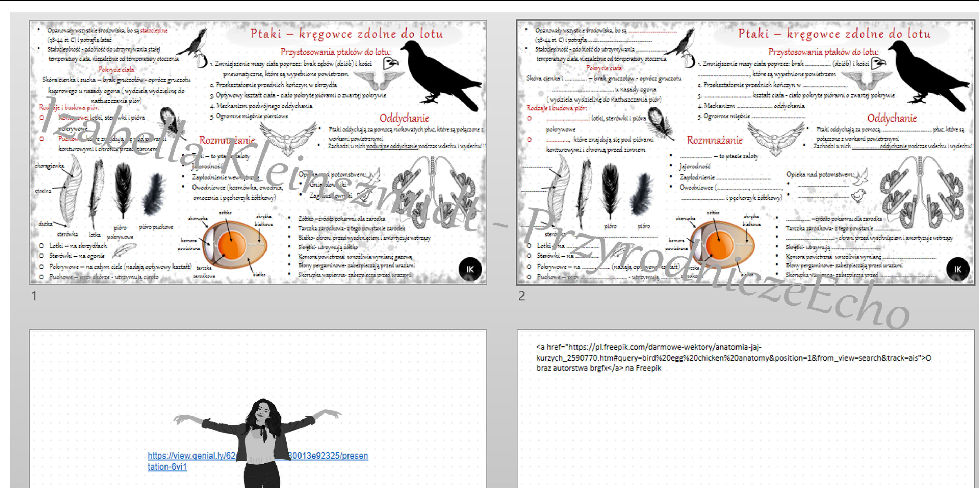Open the view.genial.ly presentation hyperlink
Screen dimensions: 980x488
190,456
